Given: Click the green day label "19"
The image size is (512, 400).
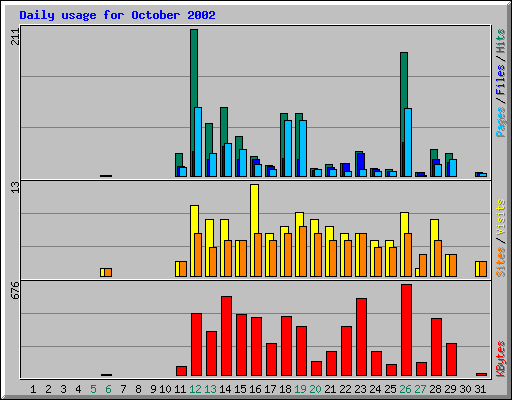Looking at the screenshot, I should (x=300, y=389).
